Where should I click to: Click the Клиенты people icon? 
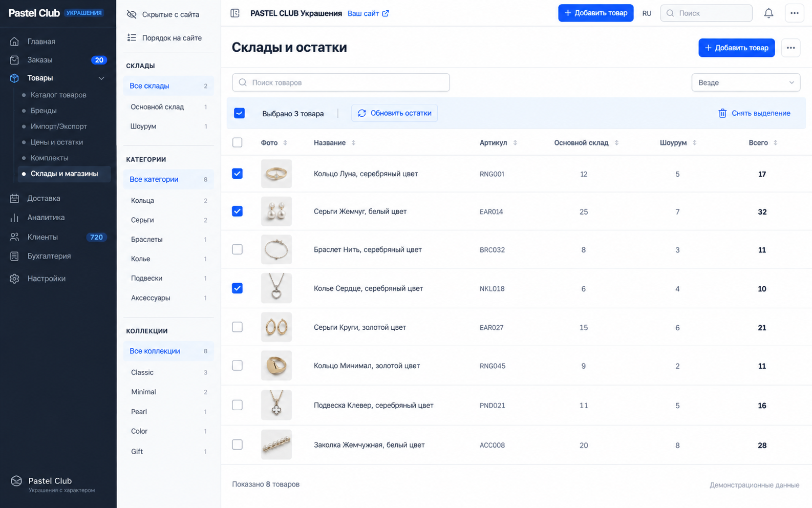(14, 237)
